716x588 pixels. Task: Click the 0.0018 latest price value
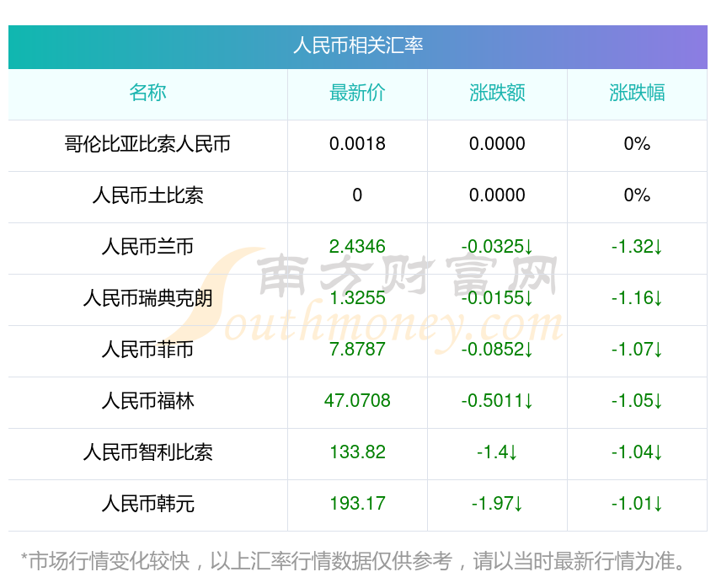click(357, 144)
